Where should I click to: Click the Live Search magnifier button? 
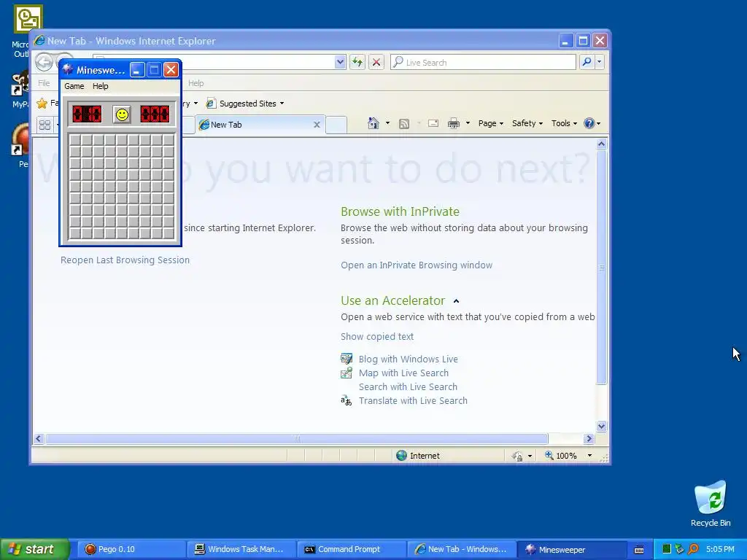(x=587, y=61)
